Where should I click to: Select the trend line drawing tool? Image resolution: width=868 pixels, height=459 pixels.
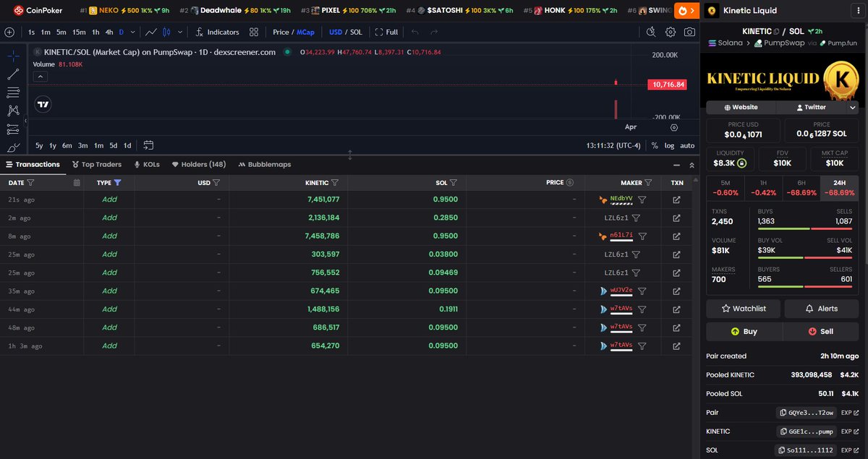click(13, 74)
